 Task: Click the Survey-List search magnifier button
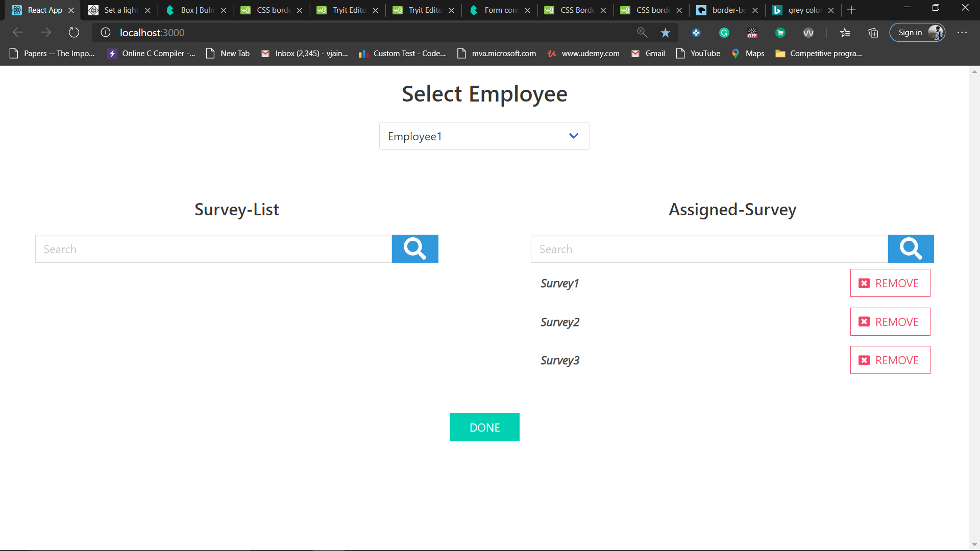(x=414, y=249)
